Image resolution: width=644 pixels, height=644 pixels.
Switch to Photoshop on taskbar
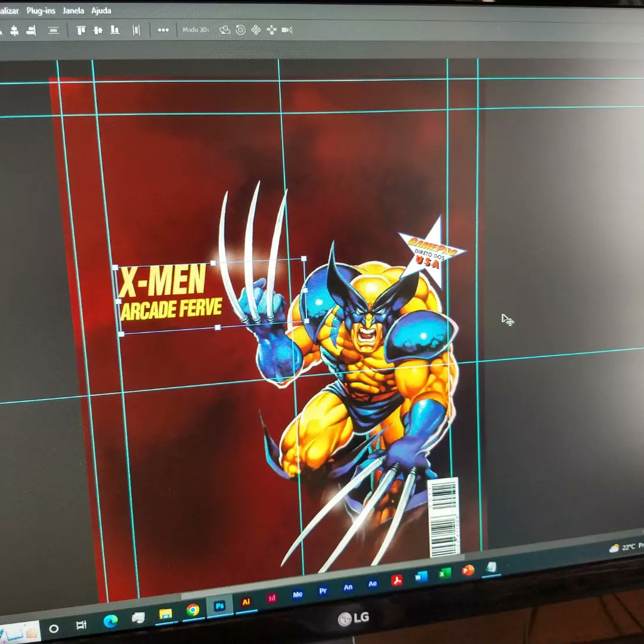tap(219, 606)
